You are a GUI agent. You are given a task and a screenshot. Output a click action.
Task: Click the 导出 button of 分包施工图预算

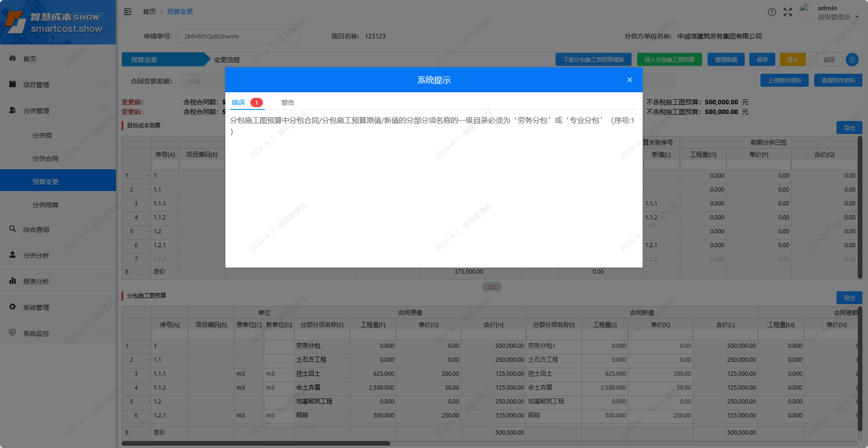click(849, 298)
